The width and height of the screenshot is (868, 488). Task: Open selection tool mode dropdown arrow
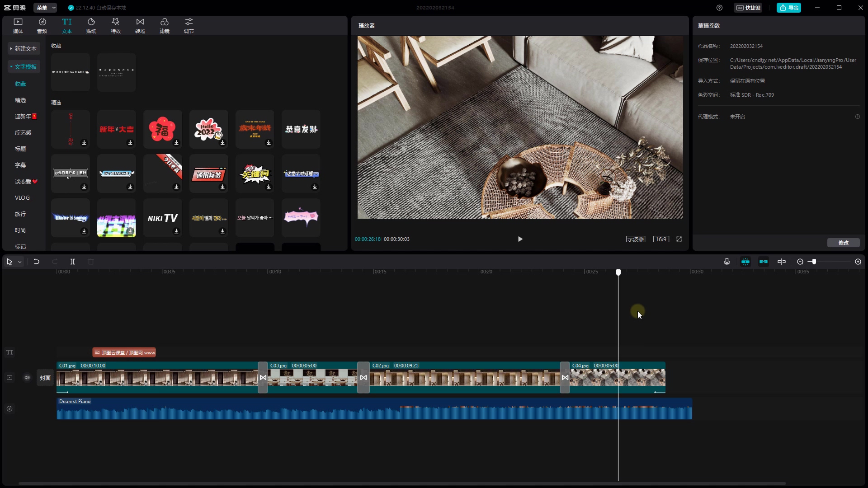click(20, 262)
